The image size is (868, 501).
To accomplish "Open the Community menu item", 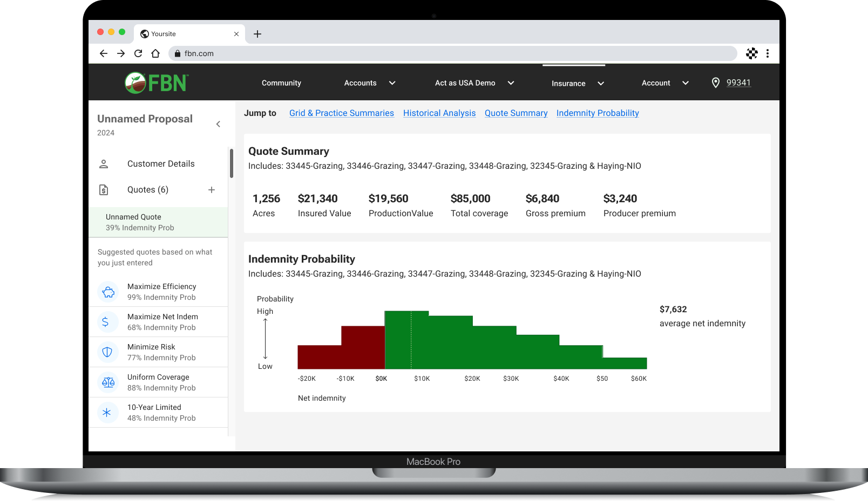I will (281, 83).
